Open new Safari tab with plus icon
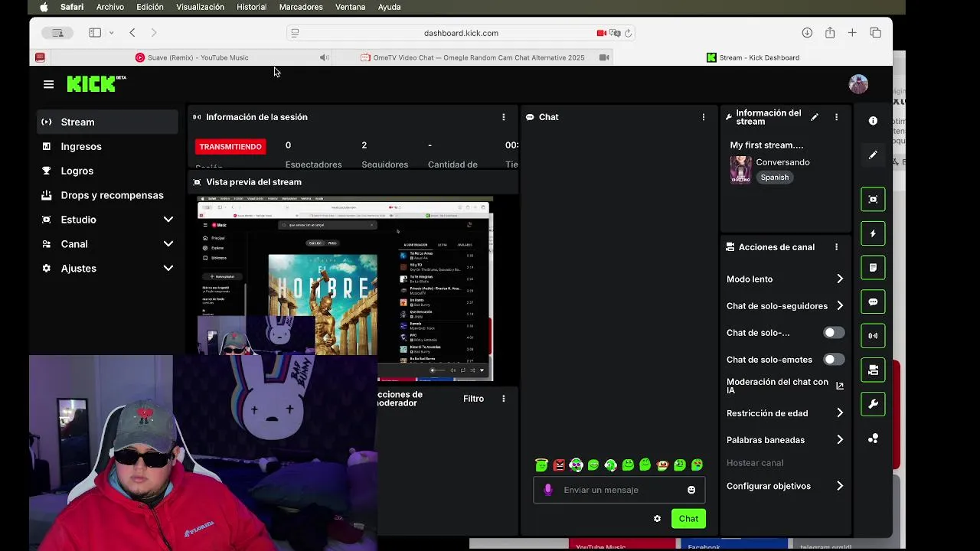This screenshot has width=980, height=551. 852,33
